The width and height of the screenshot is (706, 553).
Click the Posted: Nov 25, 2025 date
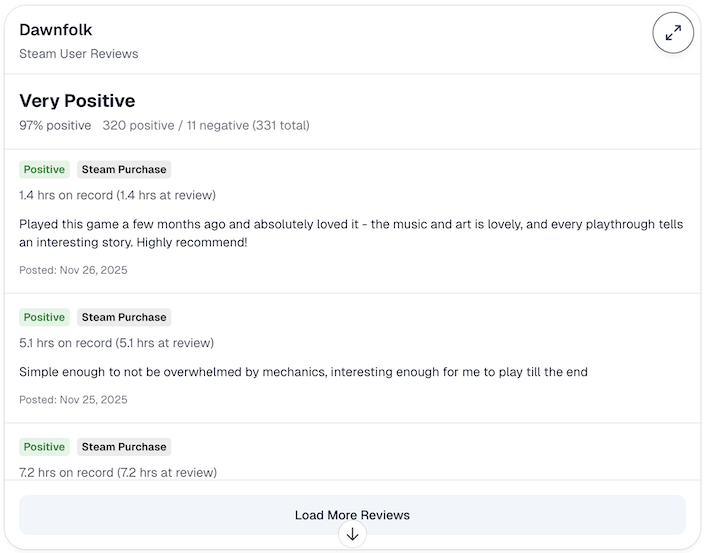click(x=73, y=400)
